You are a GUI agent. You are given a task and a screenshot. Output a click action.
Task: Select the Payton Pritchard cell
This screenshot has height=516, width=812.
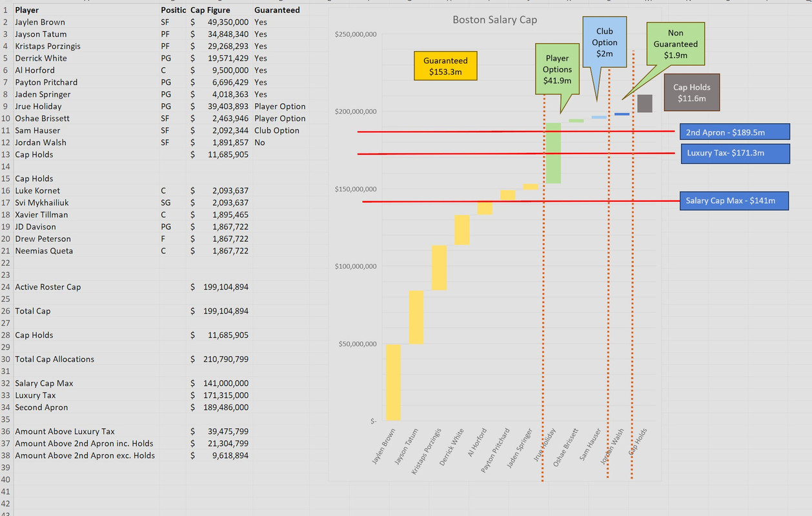click(x=86, y=83)
